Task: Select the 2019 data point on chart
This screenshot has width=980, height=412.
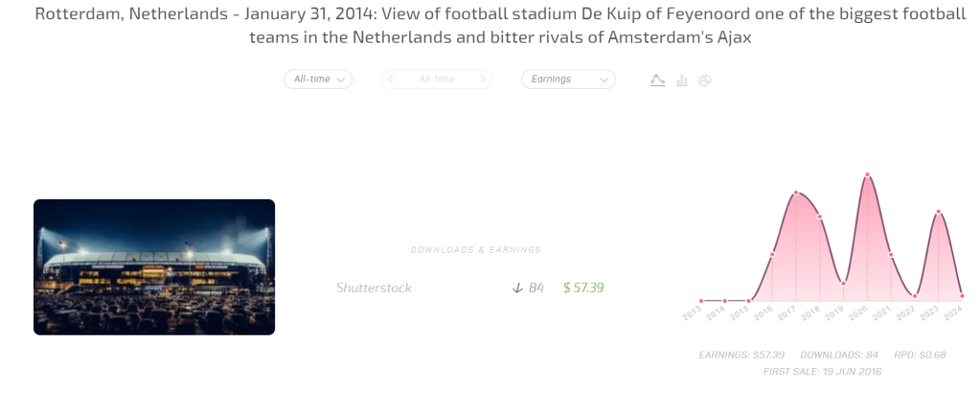Action: click(843, 283)
